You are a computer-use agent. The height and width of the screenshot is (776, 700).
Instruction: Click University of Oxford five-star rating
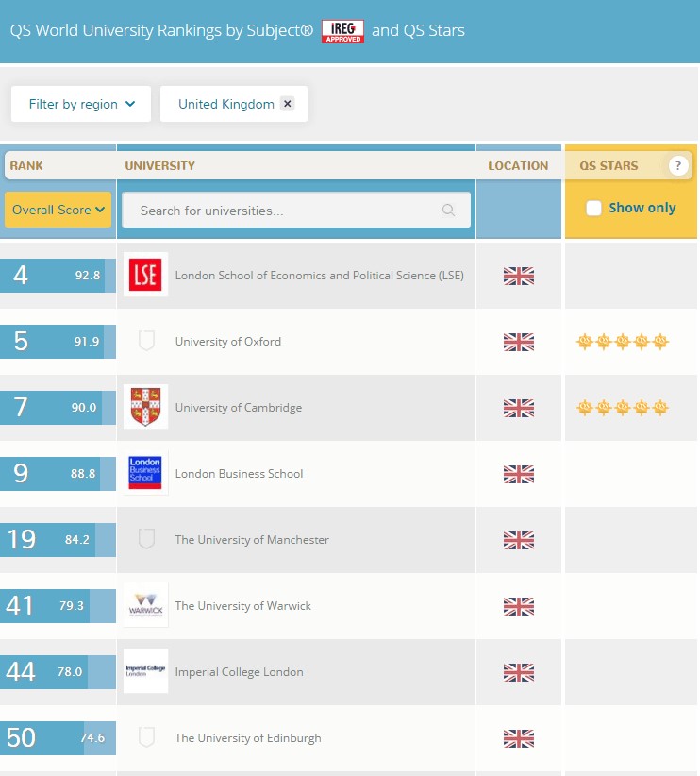(622, 342)
